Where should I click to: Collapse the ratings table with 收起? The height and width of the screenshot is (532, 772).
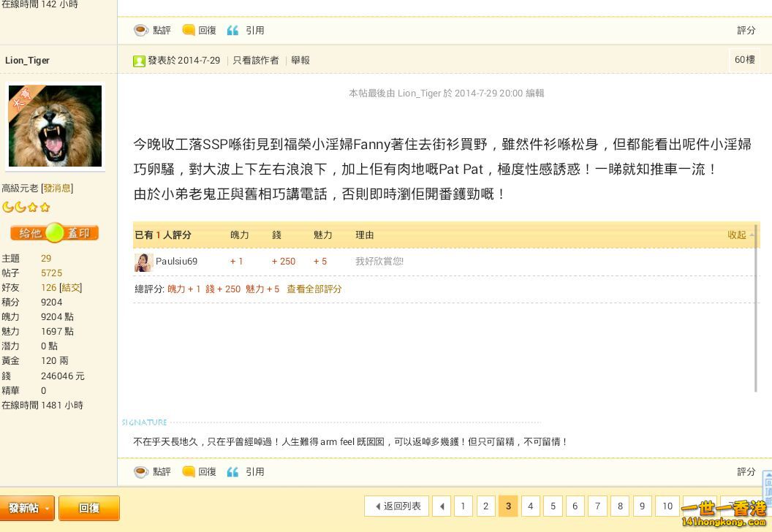point(737,235)
